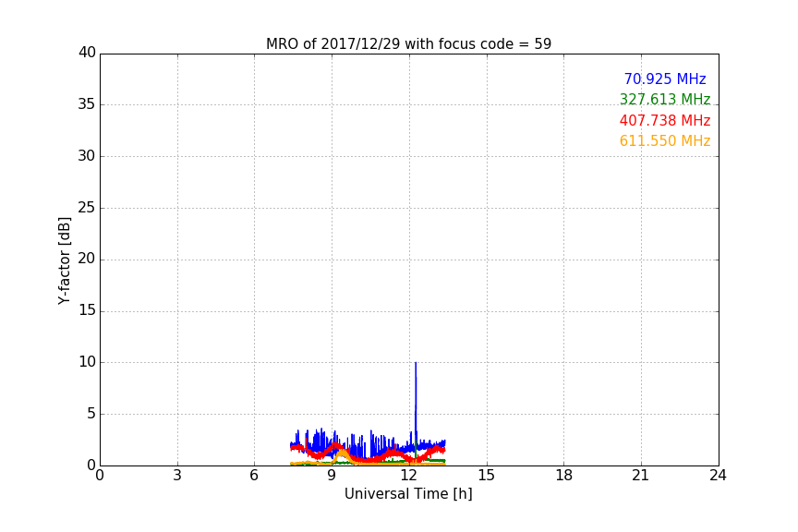Viewport: 798px width, 532px height.
Task: Select the orange "611.550 MHz" legend label
Action: (665, 140)
